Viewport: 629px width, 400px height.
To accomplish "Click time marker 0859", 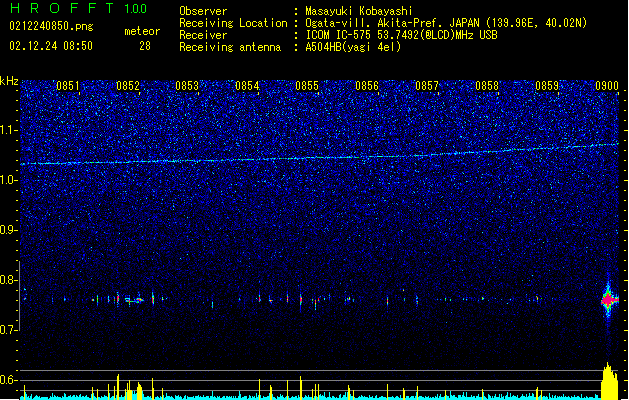I will tap(547, 86).
